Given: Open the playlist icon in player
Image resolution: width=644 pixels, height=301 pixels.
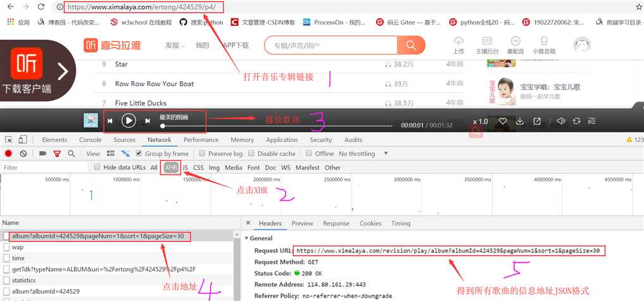Looking at the screenshot, I should click(591, 121).
